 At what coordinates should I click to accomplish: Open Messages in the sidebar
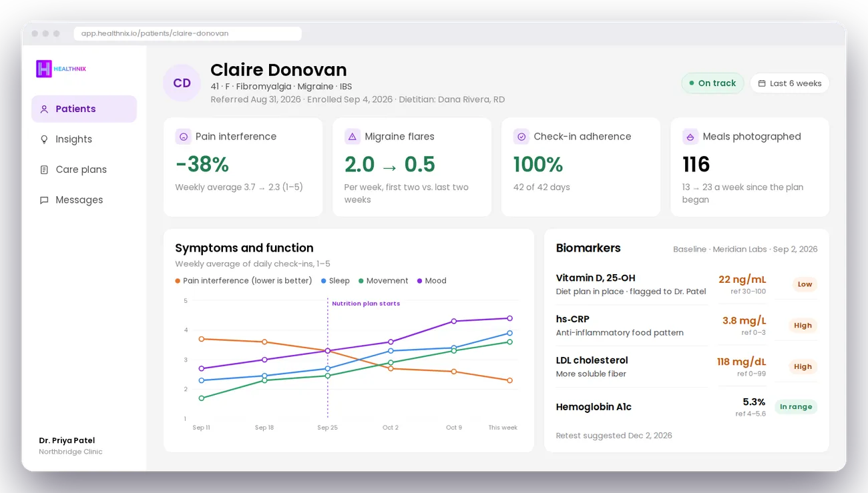click(84, 200)
